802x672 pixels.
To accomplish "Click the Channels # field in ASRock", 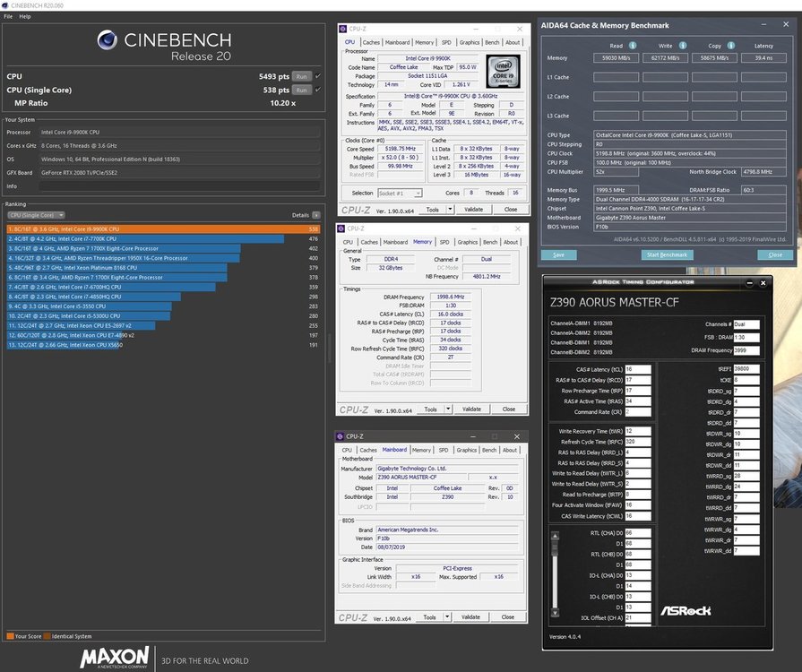I will (x=746, y=324).
